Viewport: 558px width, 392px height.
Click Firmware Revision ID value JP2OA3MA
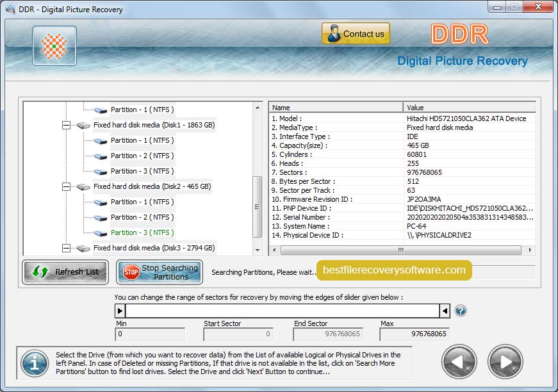click(424, 199)
